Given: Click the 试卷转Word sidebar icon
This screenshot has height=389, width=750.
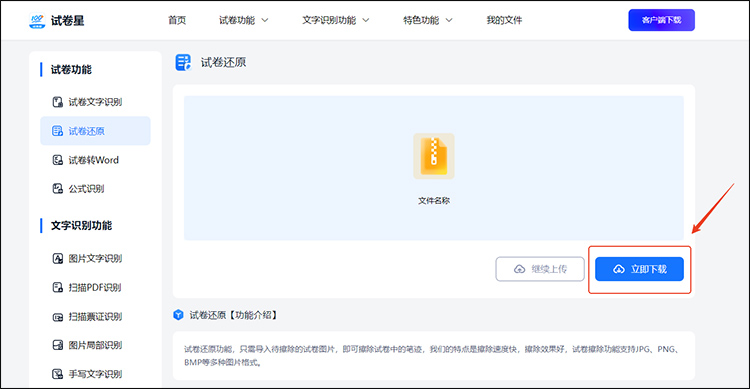Looking at the screenshot, I should click(57, 160).
